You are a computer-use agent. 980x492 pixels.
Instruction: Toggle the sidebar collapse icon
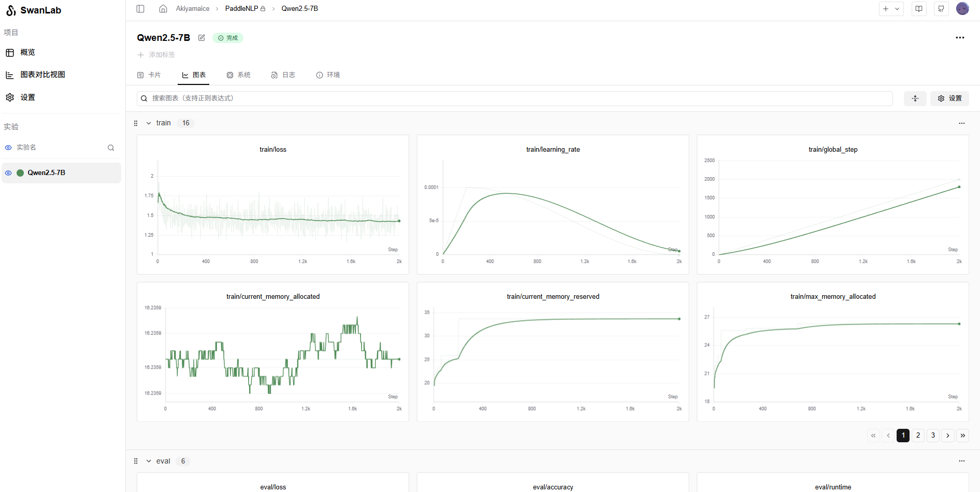140,9
